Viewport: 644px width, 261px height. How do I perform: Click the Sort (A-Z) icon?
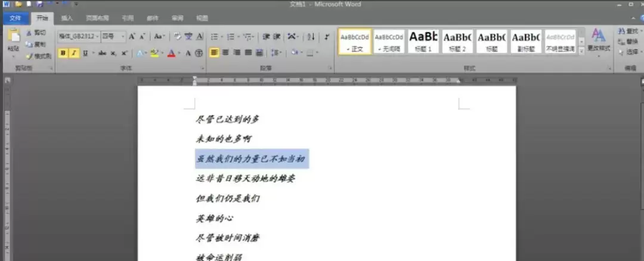(x=311, y=36)
